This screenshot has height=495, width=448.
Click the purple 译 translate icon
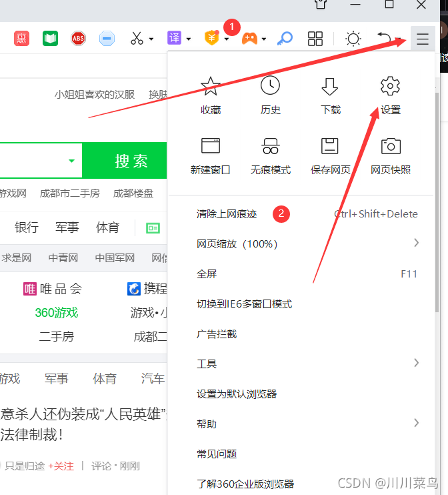(174, 38)
